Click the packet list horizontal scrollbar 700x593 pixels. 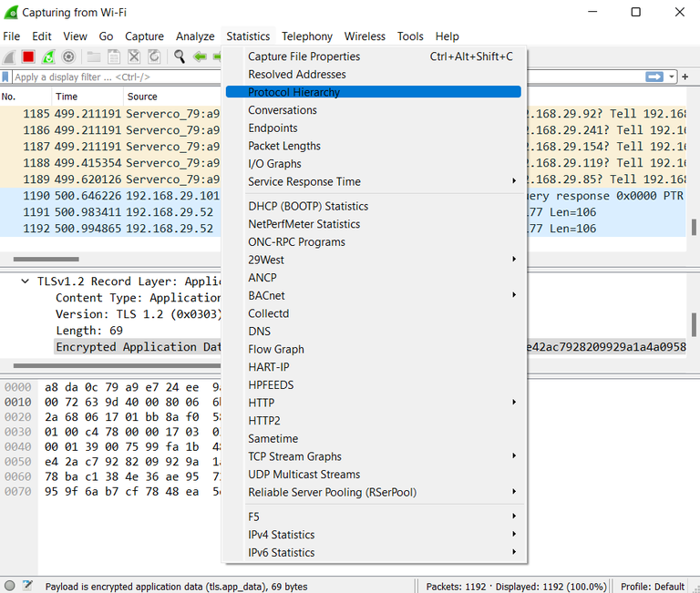click(x=46, y=259)
